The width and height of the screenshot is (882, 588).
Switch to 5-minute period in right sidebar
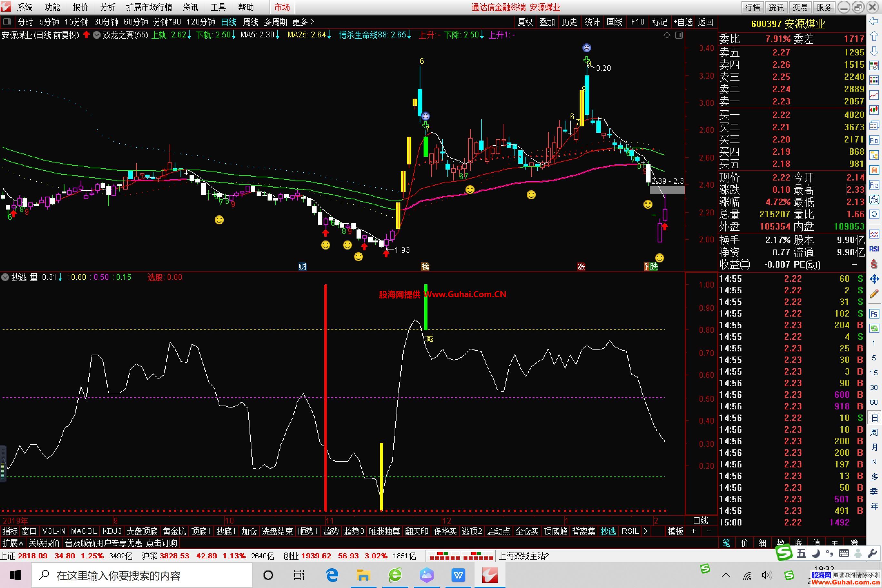pos(874,358)
